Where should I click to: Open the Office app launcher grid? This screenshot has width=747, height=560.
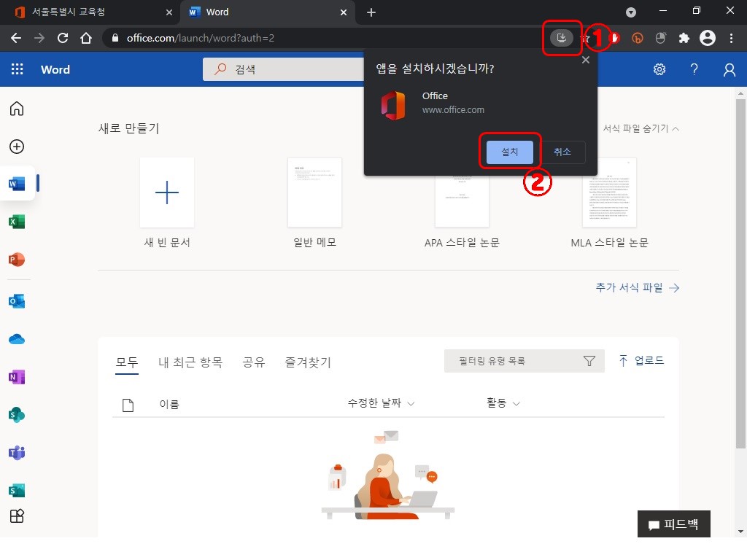tap(18, 69)
